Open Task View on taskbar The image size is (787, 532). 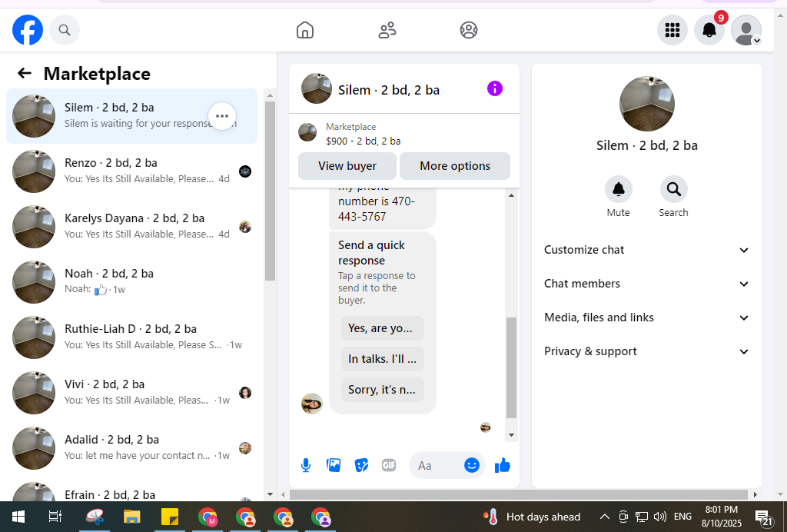55,517
